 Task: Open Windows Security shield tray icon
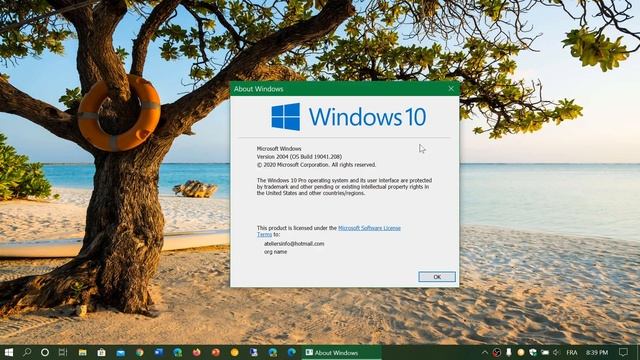point(533,352)
